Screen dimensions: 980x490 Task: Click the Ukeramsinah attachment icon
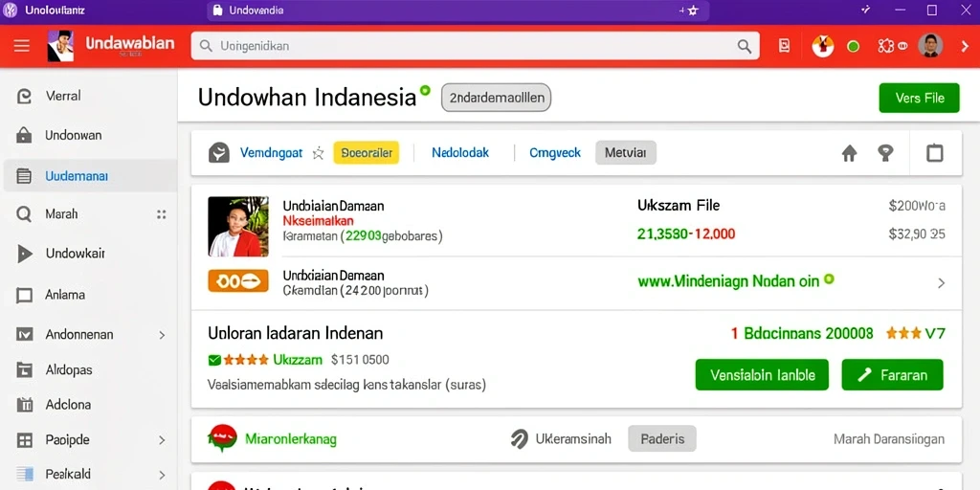pyautogui.click(x=520, y=439)
